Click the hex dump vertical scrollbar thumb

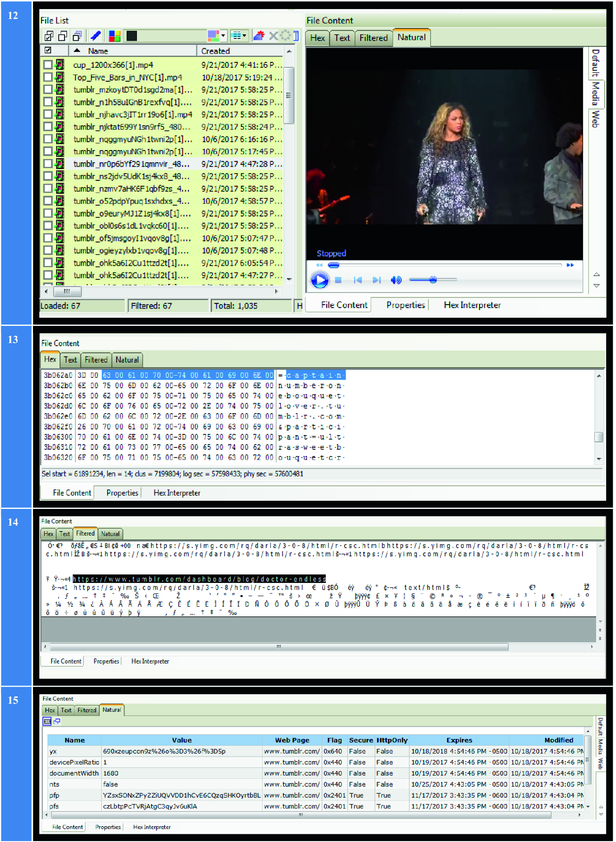pyautogui.click(x=599, y=437)
